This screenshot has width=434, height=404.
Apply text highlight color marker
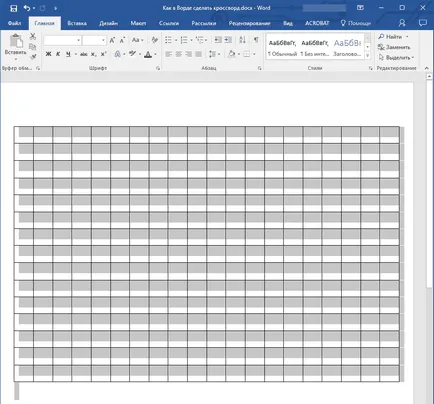[x=133, y=54]
